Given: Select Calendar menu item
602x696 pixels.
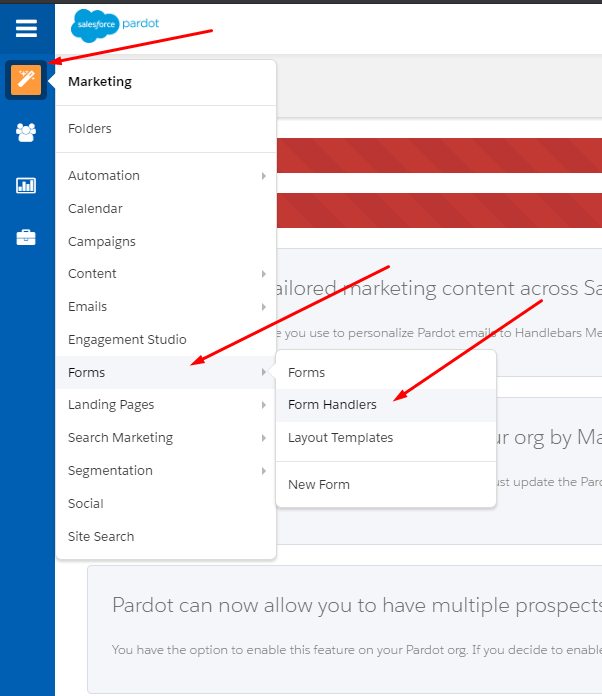Looking at the screenshot, I should pos(166,209).
